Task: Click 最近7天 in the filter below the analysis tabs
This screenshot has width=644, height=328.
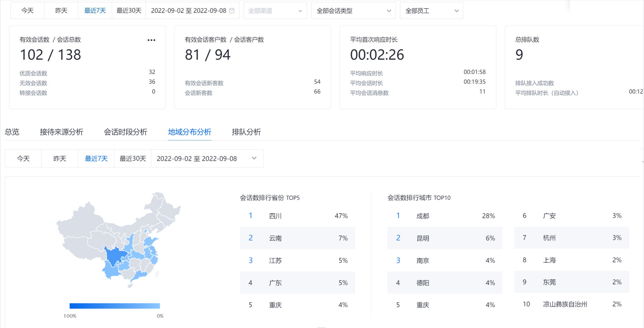Action: pos(96,159)
